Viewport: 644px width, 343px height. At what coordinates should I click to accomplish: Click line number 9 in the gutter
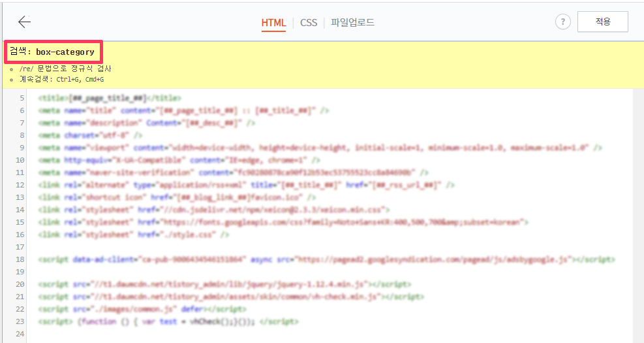[x=22, y=148]
